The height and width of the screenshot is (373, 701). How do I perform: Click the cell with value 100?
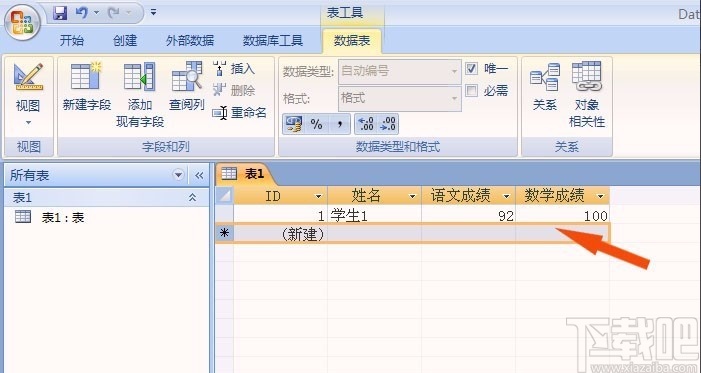[x=562, y=216]
